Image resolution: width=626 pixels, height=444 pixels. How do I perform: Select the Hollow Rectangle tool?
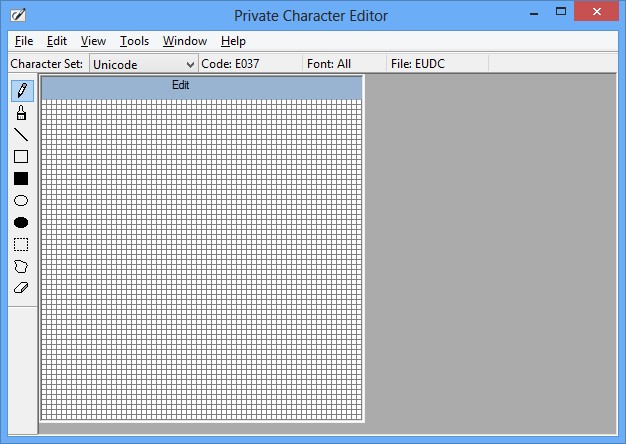pyautogui.click(x=21, y=157)
